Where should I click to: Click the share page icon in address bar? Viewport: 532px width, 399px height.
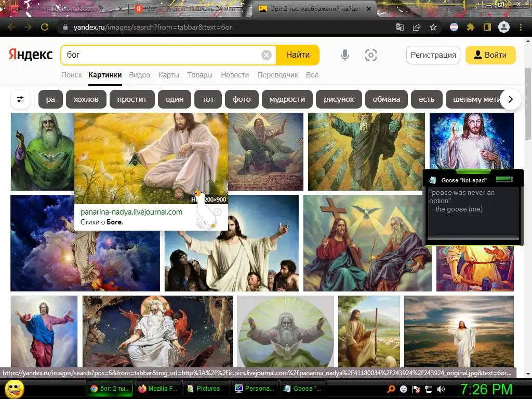coord(417,27)
